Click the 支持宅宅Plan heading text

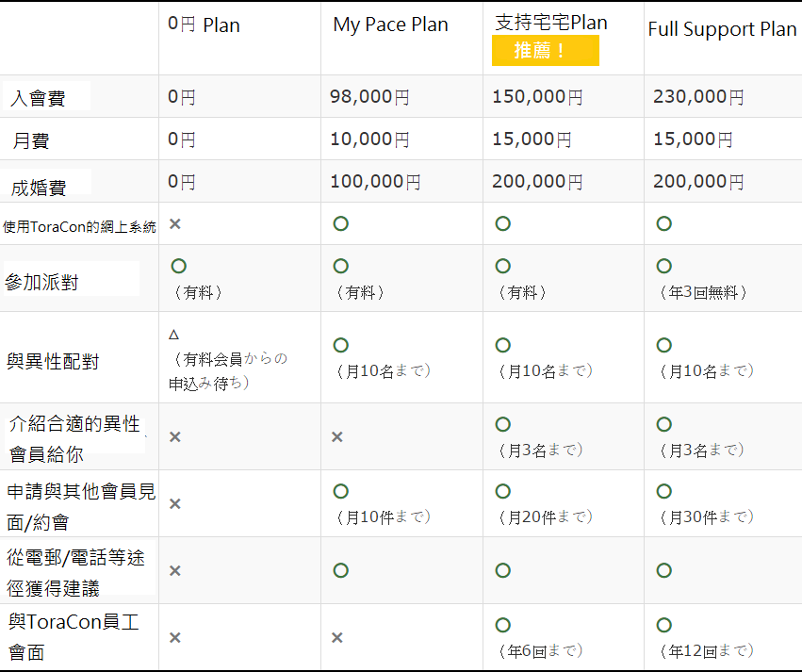click(551, 23)
